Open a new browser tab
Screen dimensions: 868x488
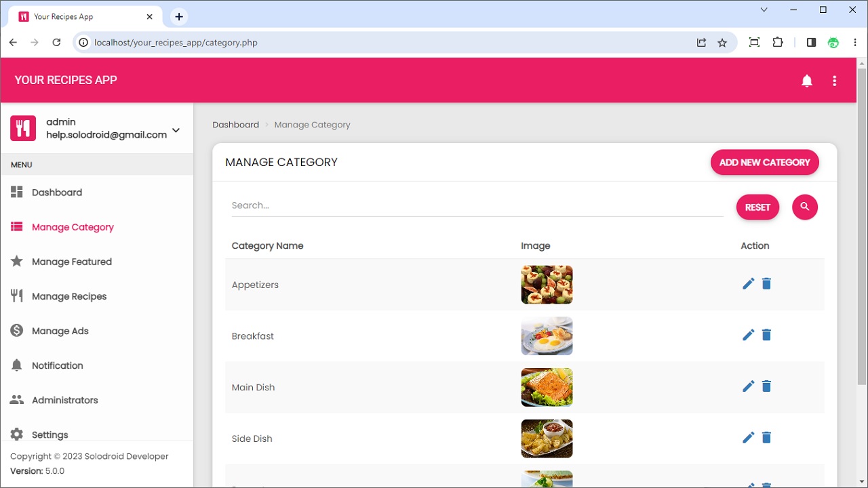coord(179,17)
